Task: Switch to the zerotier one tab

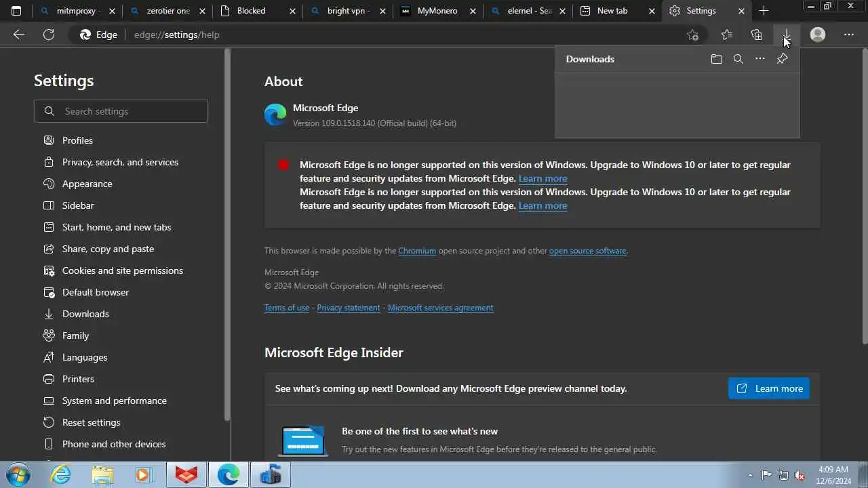Action: [167, 11]
